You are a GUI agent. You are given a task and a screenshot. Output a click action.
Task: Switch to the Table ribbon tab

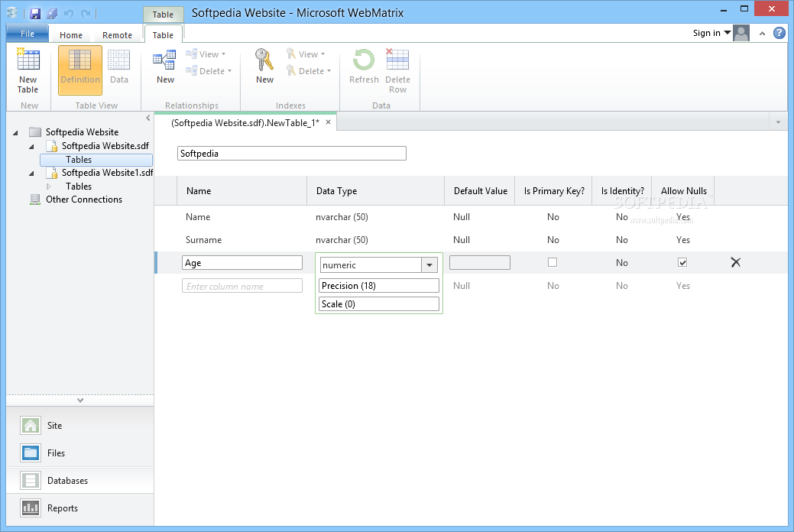click(163, 35)
